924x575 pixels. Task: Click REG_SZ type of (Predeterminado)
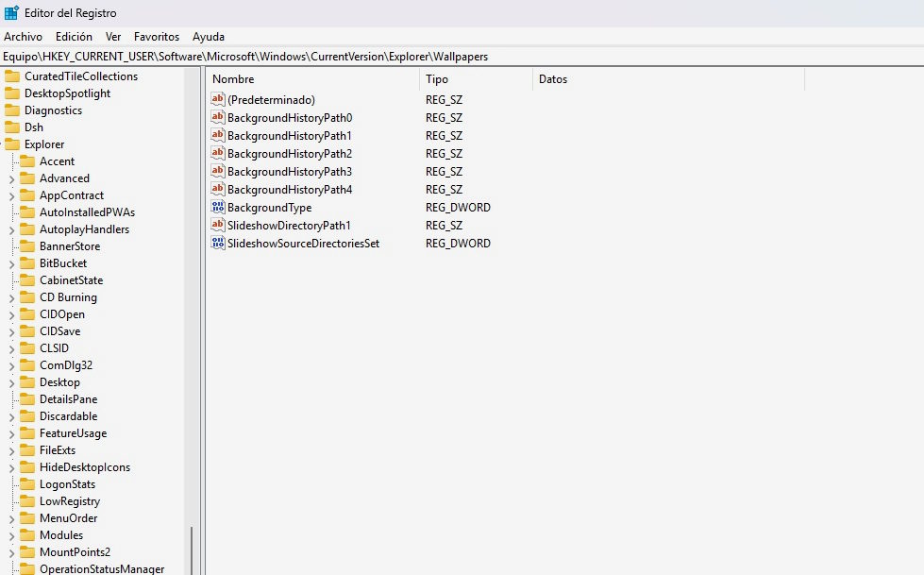tap(444, 100)
